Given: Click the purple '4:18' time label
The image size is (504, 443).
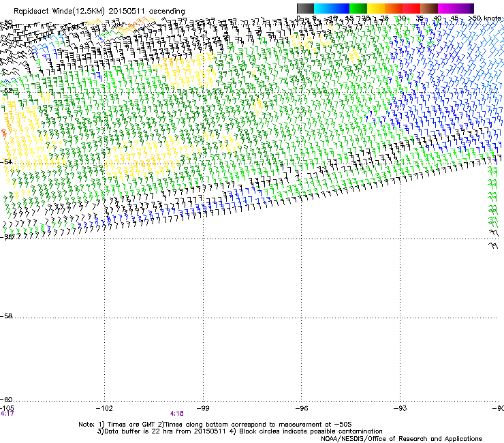Looking at the screenshot, I should [177, 414].
